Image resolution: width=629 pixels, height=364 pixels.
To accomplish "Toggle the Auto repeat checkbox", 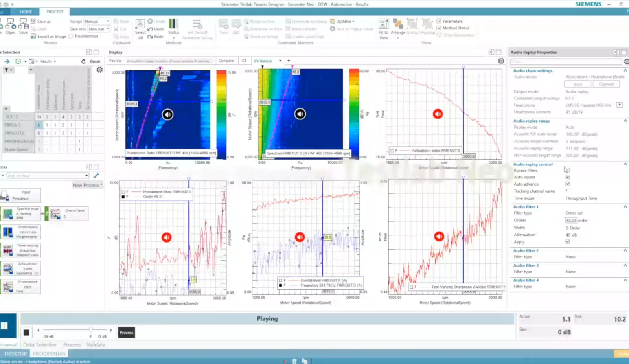I will pyautogui.click(x=568, y=177).
